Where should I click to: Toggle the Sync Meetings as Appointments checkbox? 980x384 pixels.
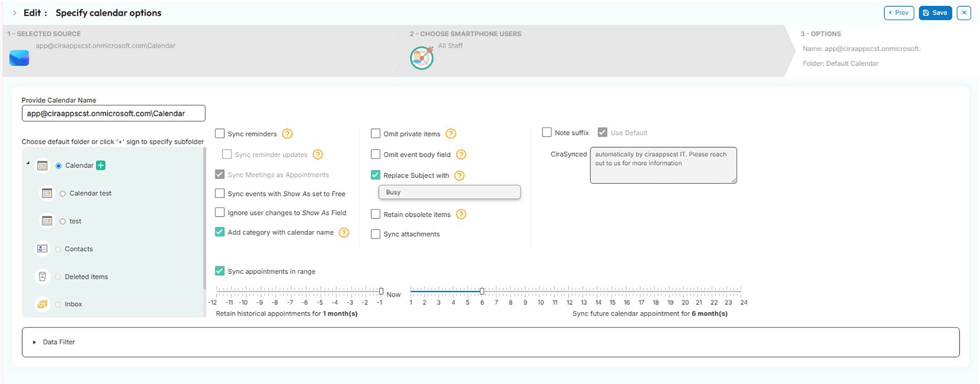(220, 174)
